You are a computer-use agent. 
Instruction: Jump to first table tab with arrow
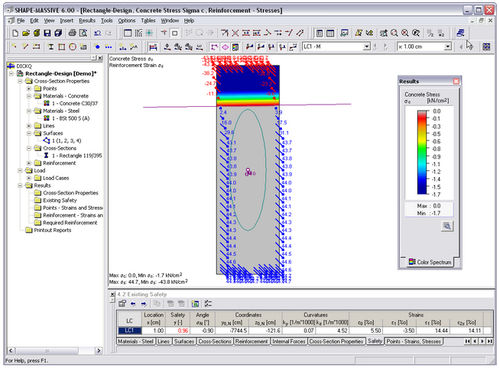[x=467, y=342]
